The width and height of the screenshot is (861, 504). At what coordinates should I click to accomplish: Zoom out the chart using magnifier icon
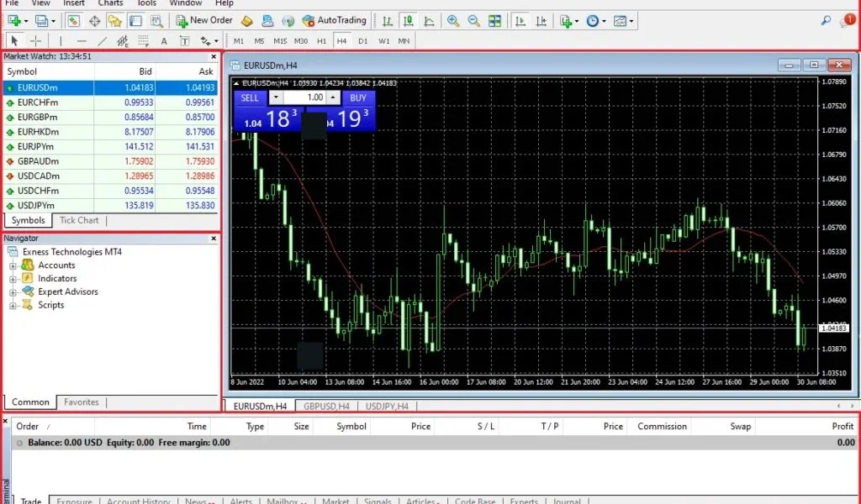tap(473, 20)
